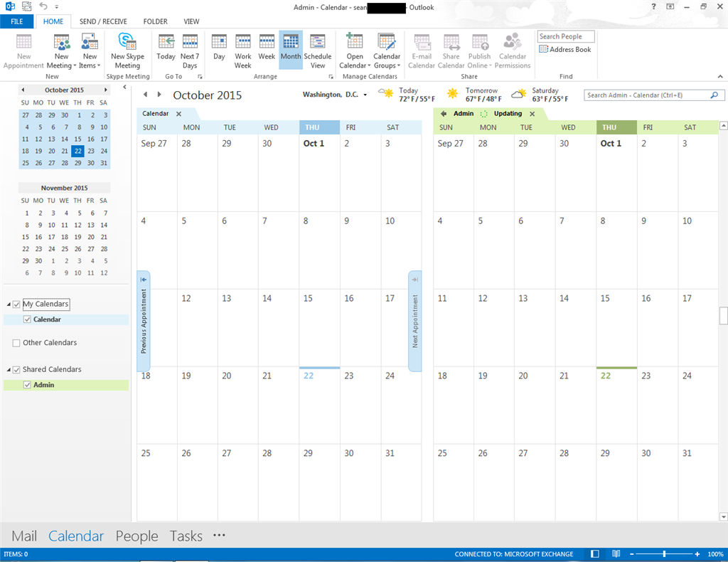Start a New Skype Meeting

click(128, 51)
